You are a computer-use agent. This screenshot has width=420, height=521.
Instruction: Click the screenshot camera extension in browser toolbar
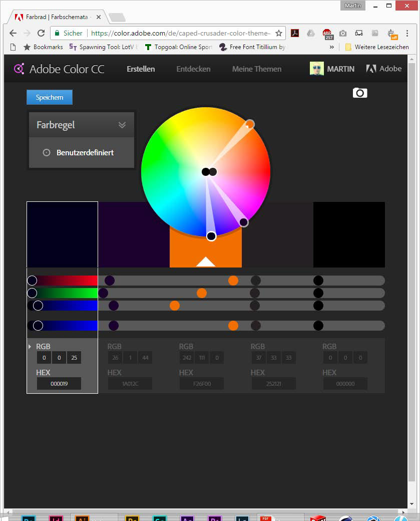coord(343,33)
